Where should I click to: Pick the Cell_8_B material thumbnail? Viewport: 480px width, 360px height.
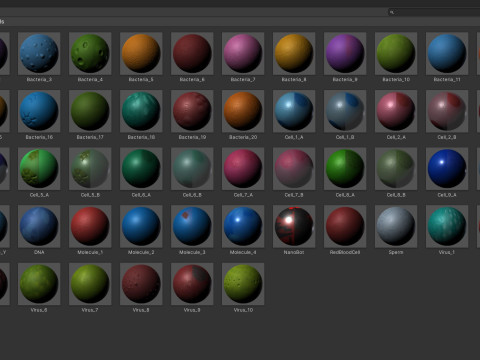click(396, 169)
